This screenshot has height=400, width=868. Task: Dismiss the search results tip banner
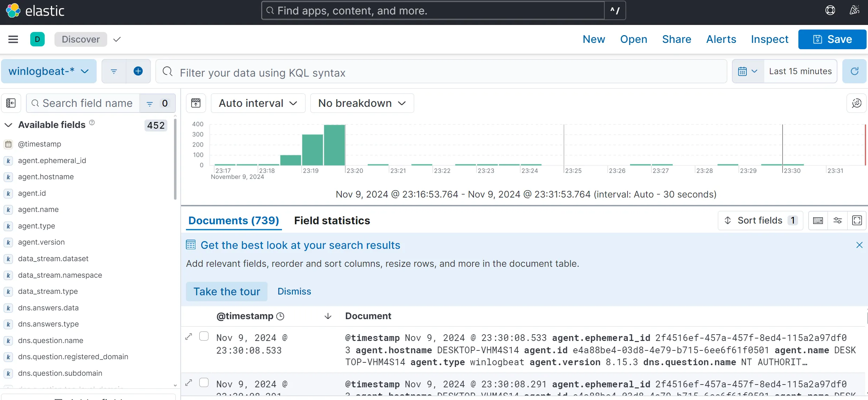pos(859,245)
